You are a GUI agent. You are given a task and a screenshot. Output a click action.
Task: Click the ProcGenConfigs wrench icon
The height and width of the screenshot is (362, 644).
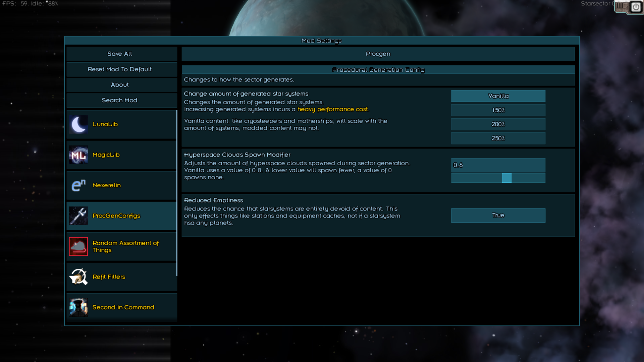(78, 216)
